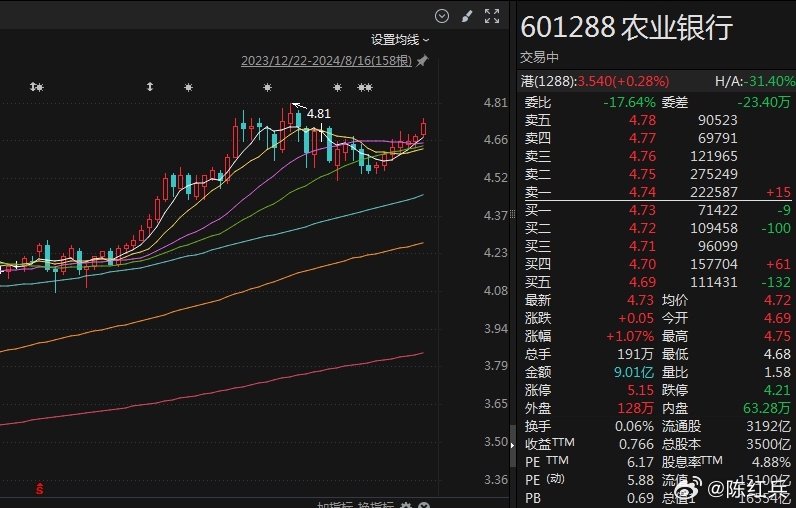Close the indicator panel with X icon
This screenshot has height=508, width=796.
click(x=424, y=505)
